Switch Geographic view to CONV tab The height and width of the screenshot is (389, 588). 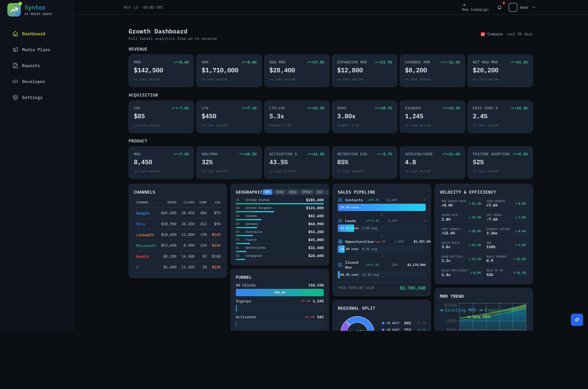pyautogui.click(x=280, y=192)
